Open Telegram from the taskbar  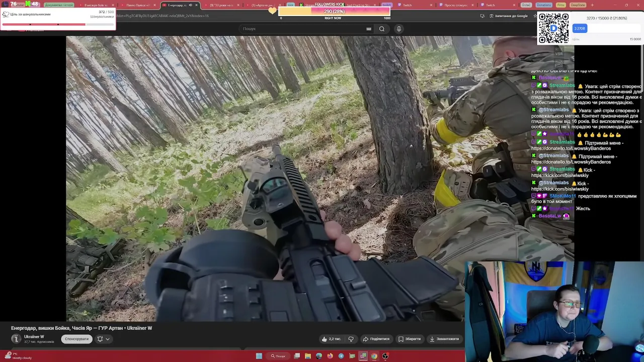click(x=341, y=356)
